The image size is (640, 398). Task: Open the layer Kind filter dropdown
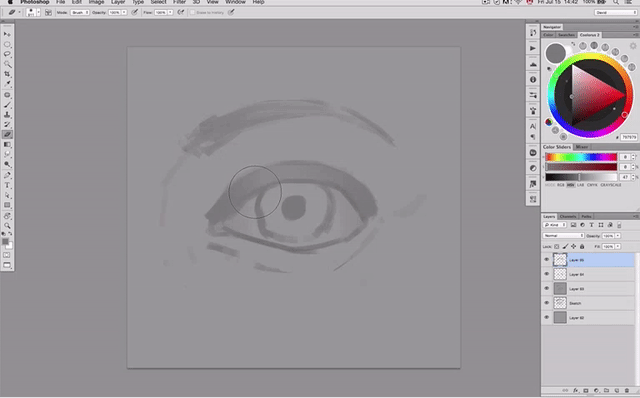pos(555,225)
